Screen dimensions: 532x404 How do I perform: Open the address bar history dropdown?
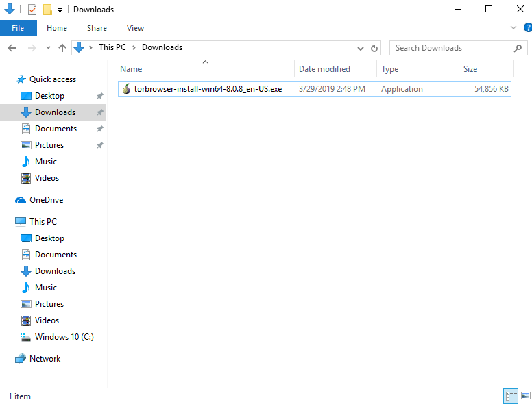361,49
